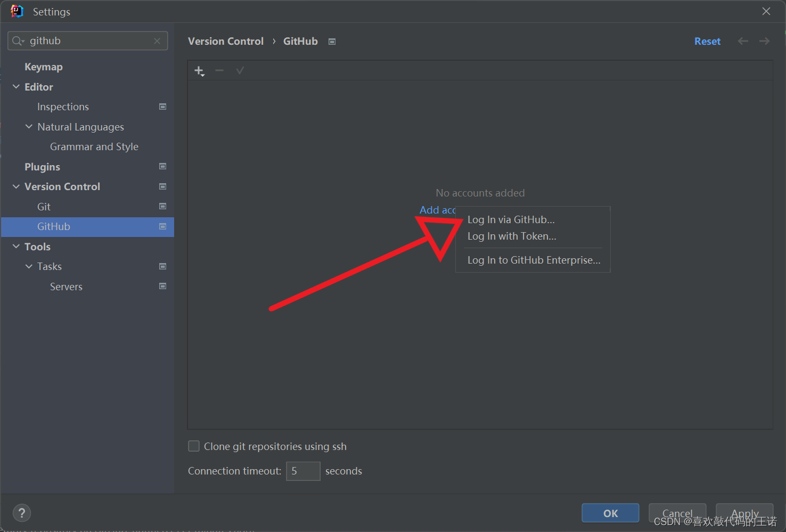The width and height of the screenshot is (786, 532).
Task: Click the back navigation arrow
Action: pyautogui.click(x=743, y=41)
